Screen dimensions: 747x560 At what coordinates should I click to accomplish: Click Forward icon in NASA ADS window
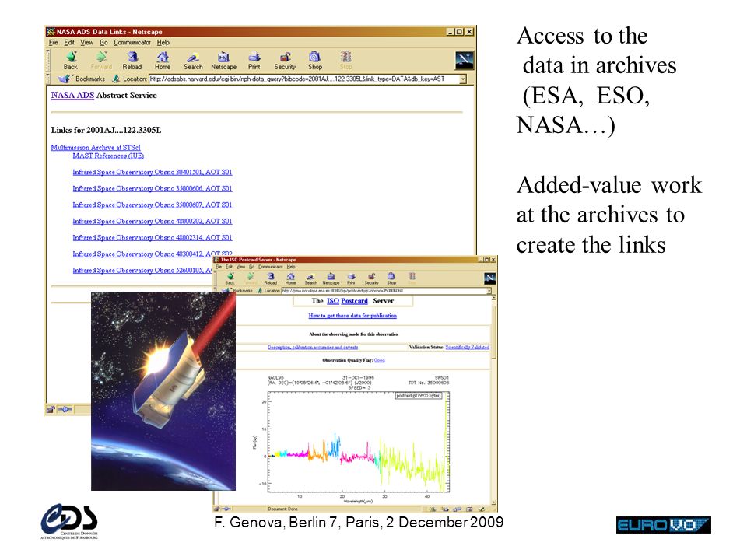[101, 61]
